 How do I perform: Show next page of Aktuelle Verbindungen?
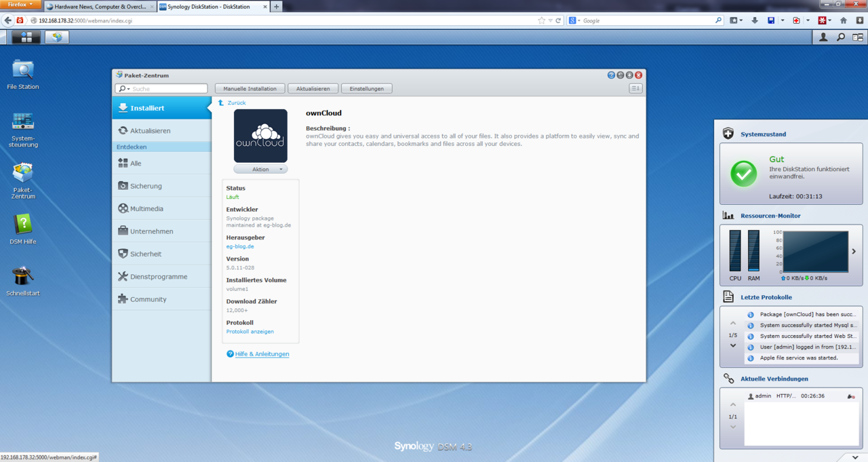(x=733, y=427)
